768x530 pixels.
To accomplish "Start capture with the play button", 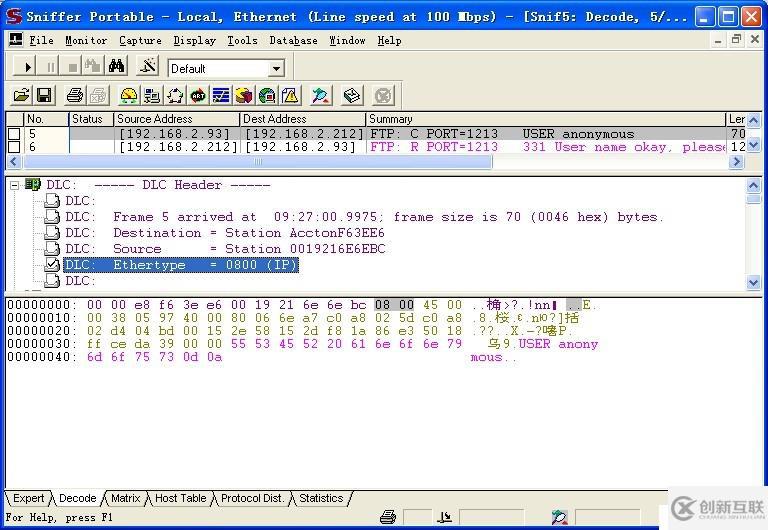I will click(27, 67).
